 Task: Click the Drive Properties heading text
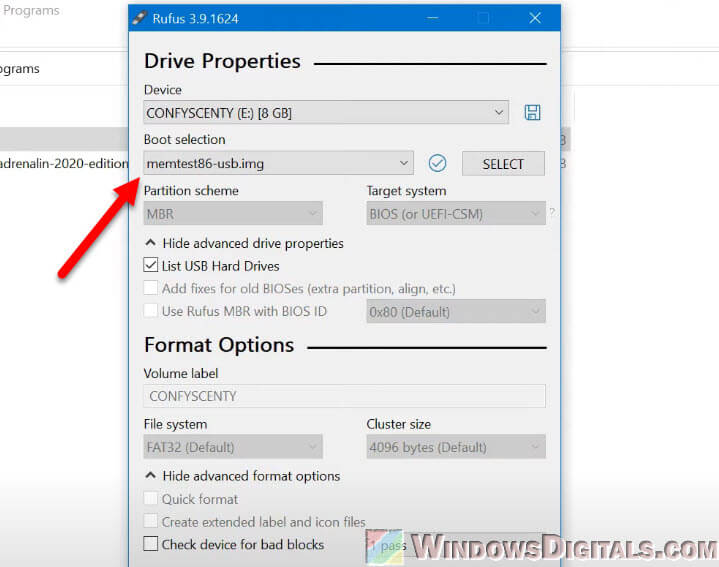pos(222,61)
